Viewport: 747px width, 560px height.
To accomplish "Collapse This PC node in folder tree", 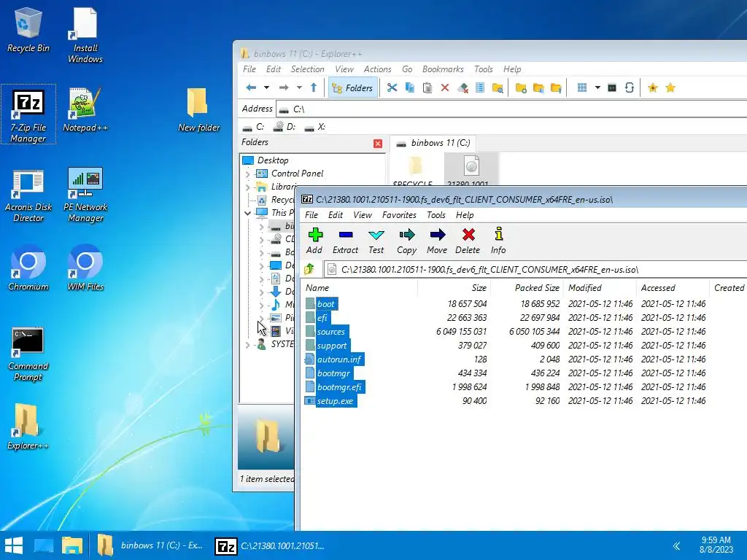I will tap(248, 214).
